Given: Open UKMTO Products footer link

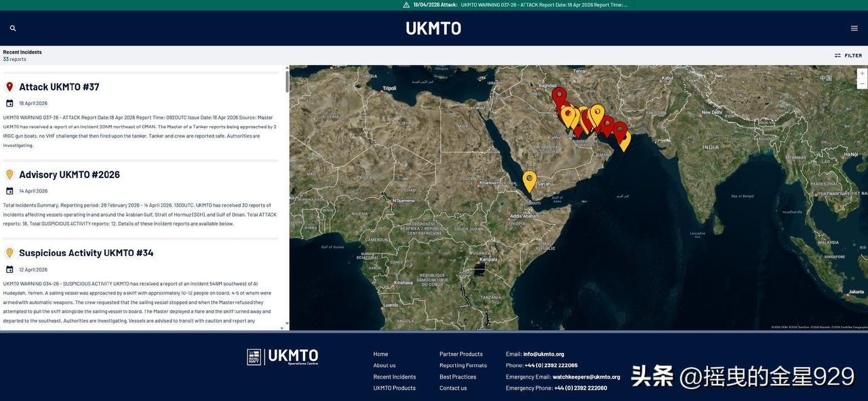Looking at the screenshot, I should pos(395,388).
